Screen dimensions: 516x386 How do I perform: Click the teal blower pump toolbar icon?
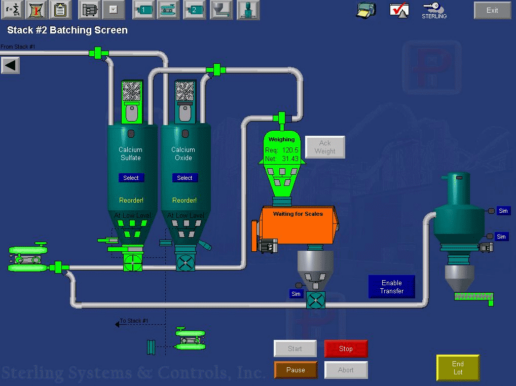pos(168,10)
